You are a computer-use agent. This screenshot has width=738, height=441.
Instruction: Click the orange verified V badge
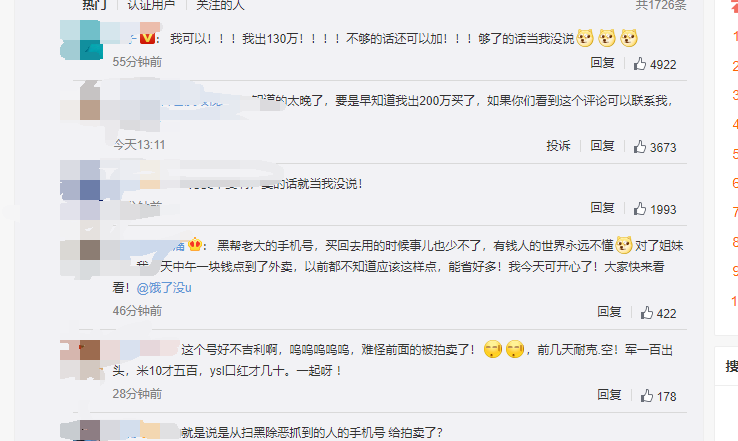148,38
